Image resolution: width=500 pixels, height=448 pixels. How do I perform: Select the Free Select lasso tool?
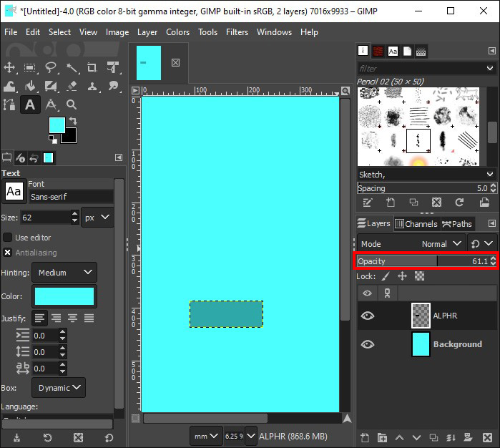point(52,68)
